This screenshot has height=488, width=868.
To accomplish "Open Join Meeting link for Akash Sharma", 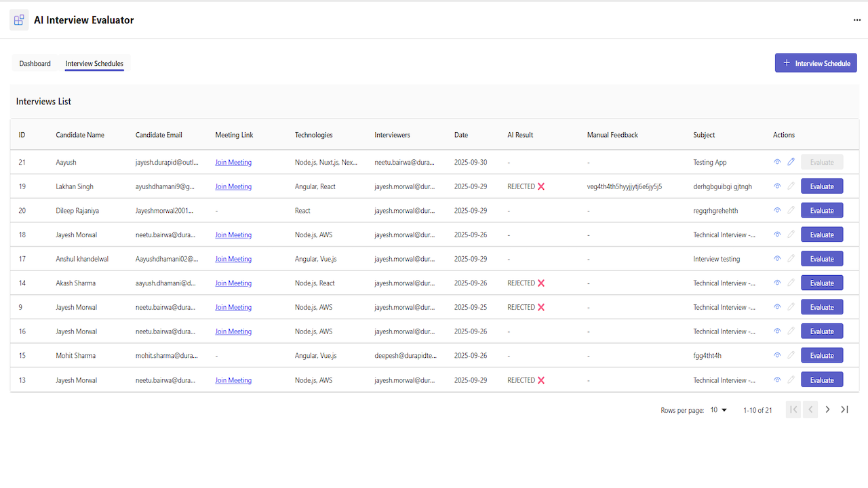I will 233,283.
